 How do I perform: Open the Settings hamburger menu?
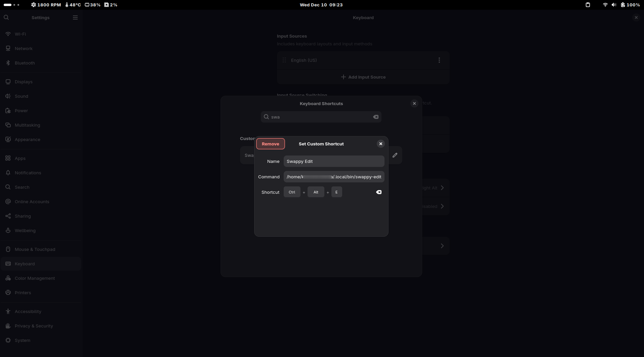(x=75, y=17)
